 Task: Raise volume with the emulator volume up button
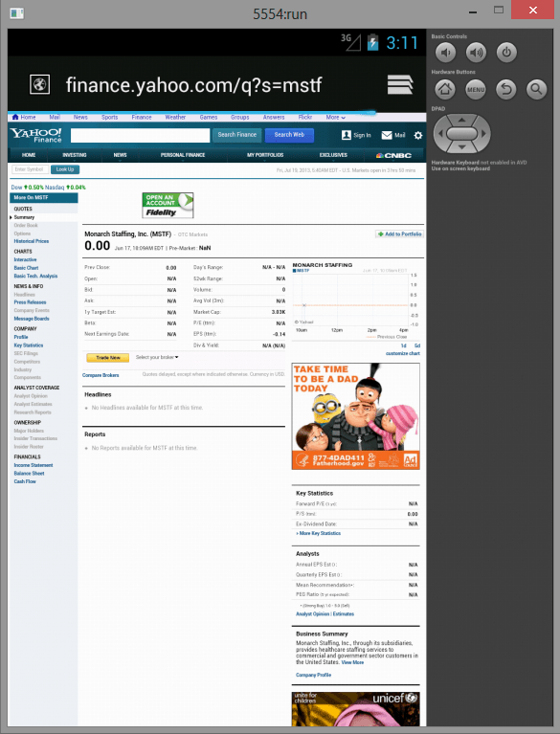(476, 53)
